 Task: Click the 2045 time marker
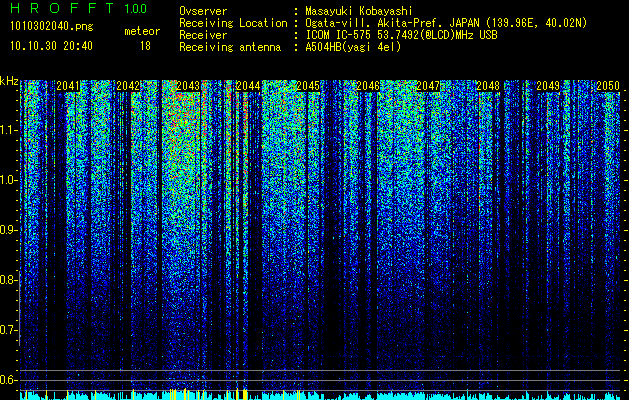[308, 86]
